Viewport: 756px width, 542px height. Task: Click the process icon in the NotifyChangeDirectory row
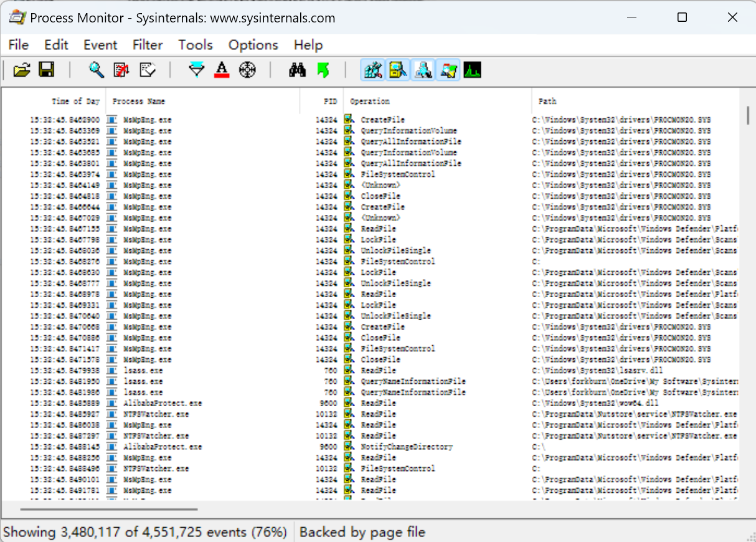(x=112, y=447)
